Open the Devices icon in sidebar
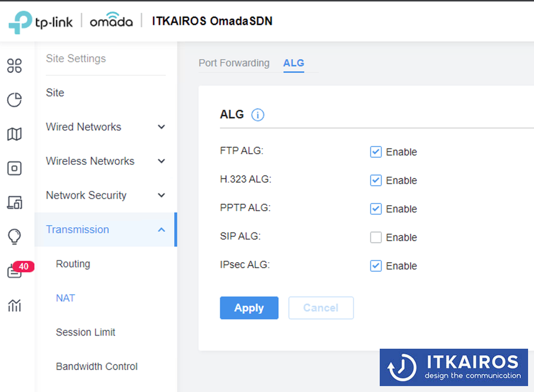This screenshot has height=392, width=534. click(x=14, y=168)
